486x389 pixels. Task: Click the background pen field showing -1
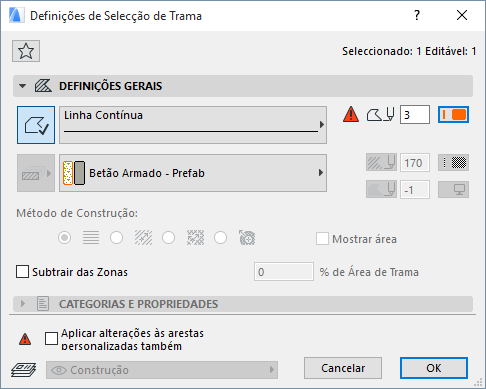pos(415,190)
